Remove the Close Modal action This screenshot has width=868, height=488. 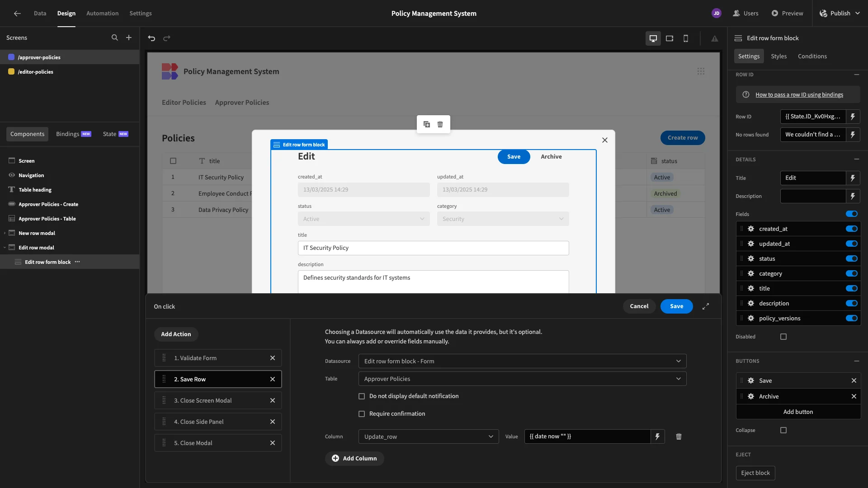273,443
